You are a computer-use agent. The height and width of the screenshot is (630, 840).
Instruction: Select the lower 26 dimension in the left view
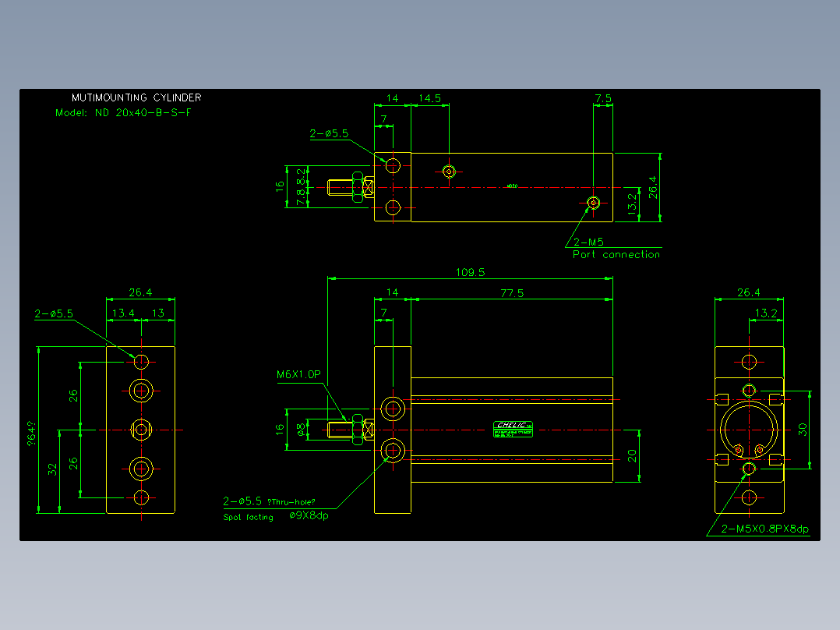click(x=73, y=463)
